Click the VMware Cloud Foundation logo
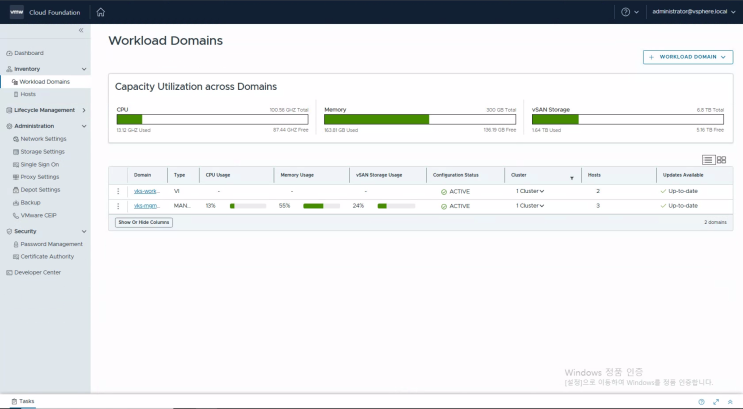 (x=17, y=12)
